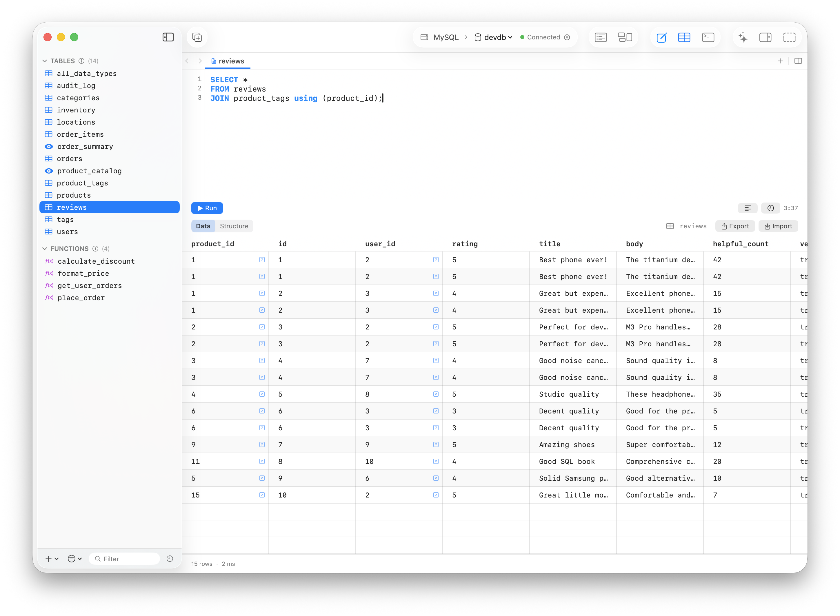Screen dimensions: 840x616
Task: Click the table view toolbar icon
Action: coord(684,37)
